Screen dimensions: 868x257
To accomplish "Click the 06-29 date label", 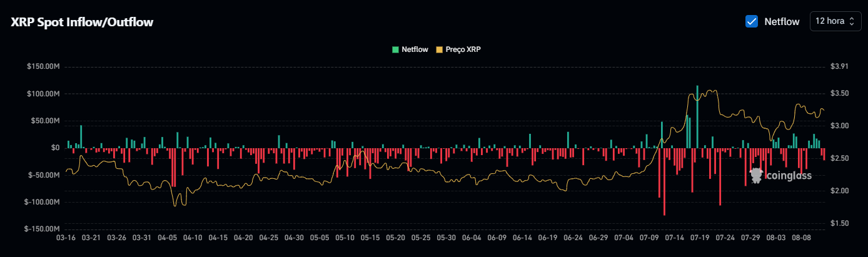I will (x=598, y=238).
